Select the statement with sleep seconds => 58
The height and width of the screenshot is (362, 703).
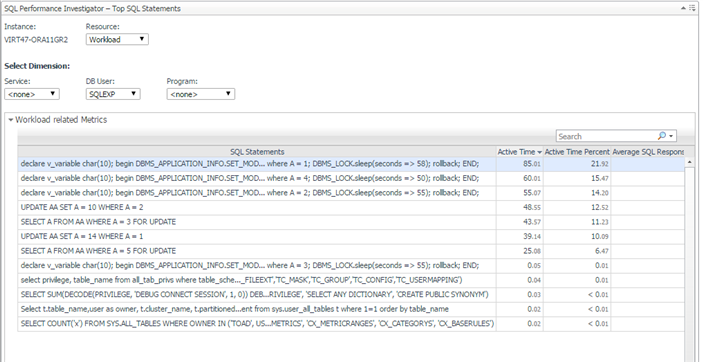tap(257, 164)
